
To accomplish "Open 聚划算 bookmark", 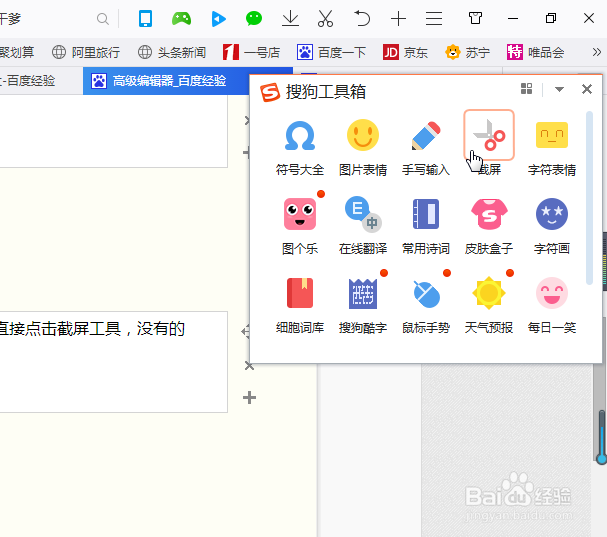I will (x=17, y=52).
